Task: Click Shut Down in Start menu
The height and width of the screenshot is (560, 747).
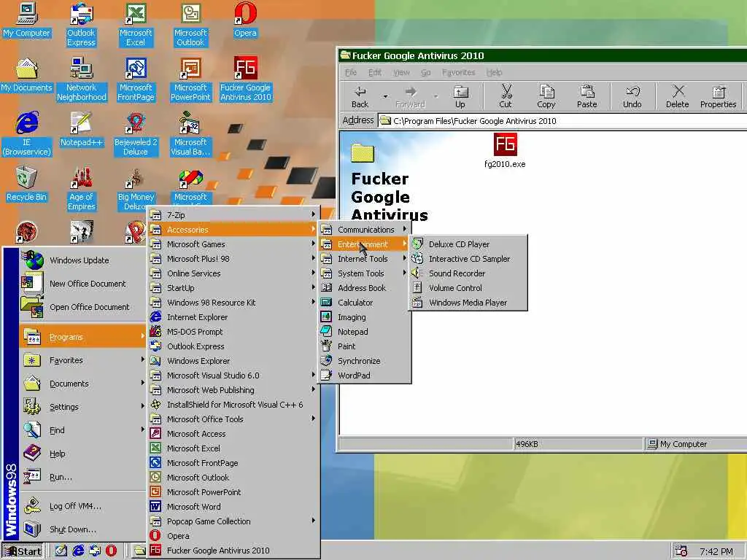Action: pyautogui.click(x=82, y=529)
